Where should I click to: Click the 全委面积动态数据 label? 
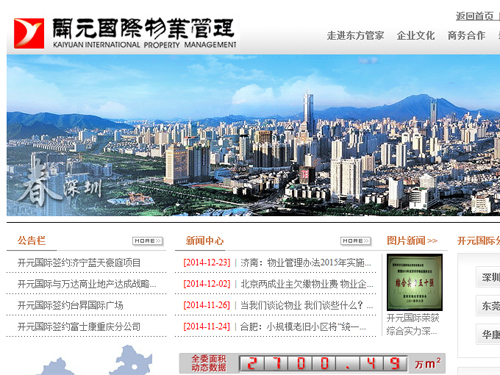point(209,363)
